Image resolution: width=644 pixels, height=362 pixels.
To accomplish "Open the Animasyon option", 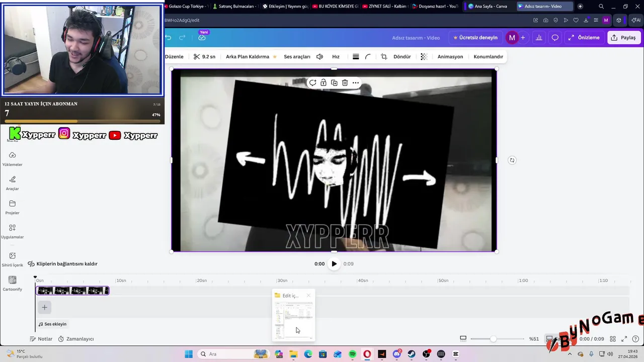I will pos(450,57).
